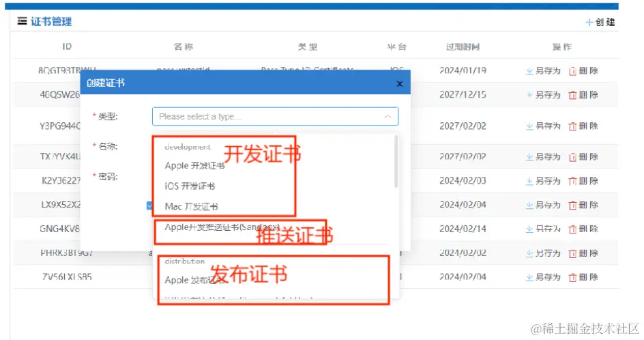Click the 操作 column header
Viewport: 644px width, 340px height.
[562, 47]
